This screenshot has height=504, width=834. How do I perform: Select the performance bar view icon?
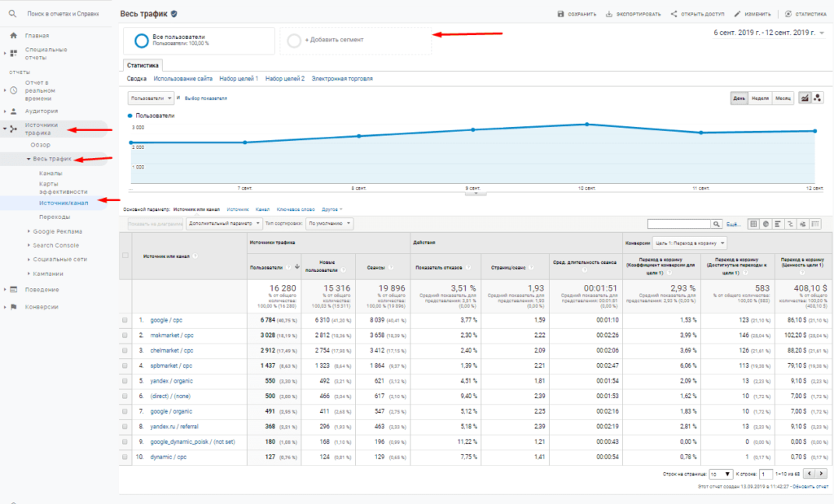point(778,224)
